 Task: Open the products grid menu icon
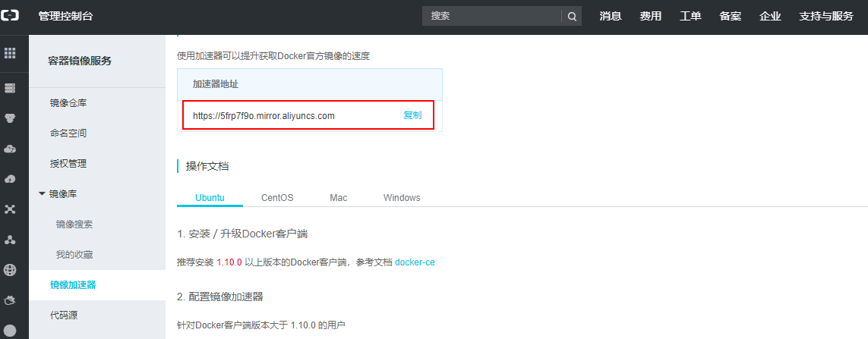(10, 53)
